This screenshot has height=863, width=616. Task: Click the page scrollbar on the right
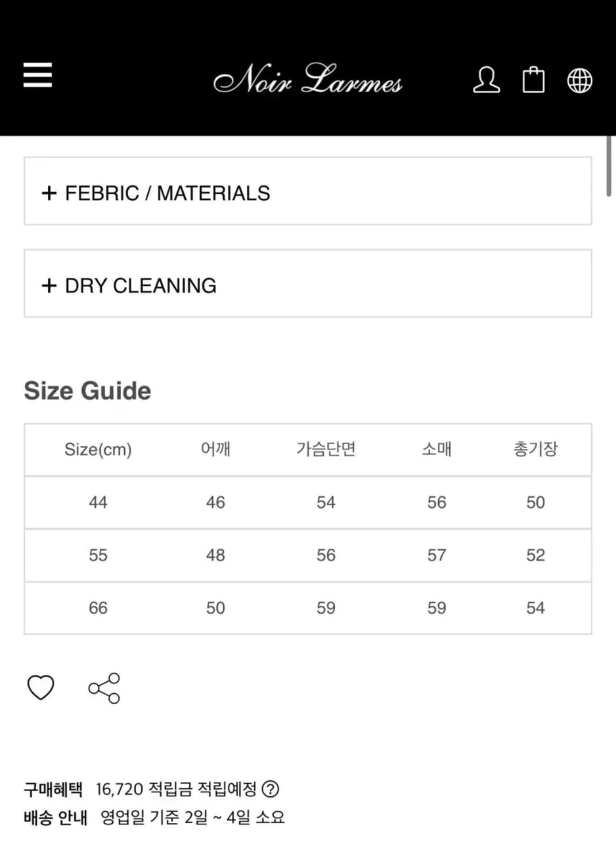pyautogui.click(x=609, y=167)
